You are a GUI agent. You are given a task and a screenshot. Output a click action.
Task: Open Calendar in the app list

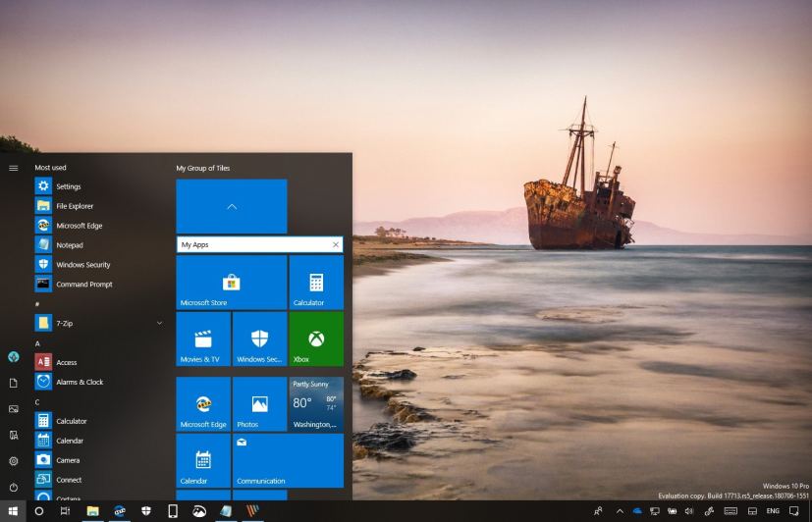coord(98,441)
